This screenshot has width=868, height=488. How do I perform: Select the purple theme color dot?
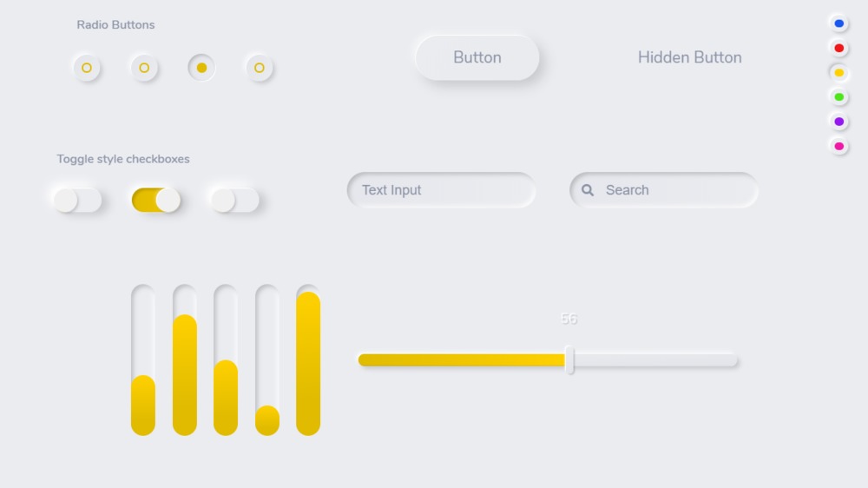[838, 122]
